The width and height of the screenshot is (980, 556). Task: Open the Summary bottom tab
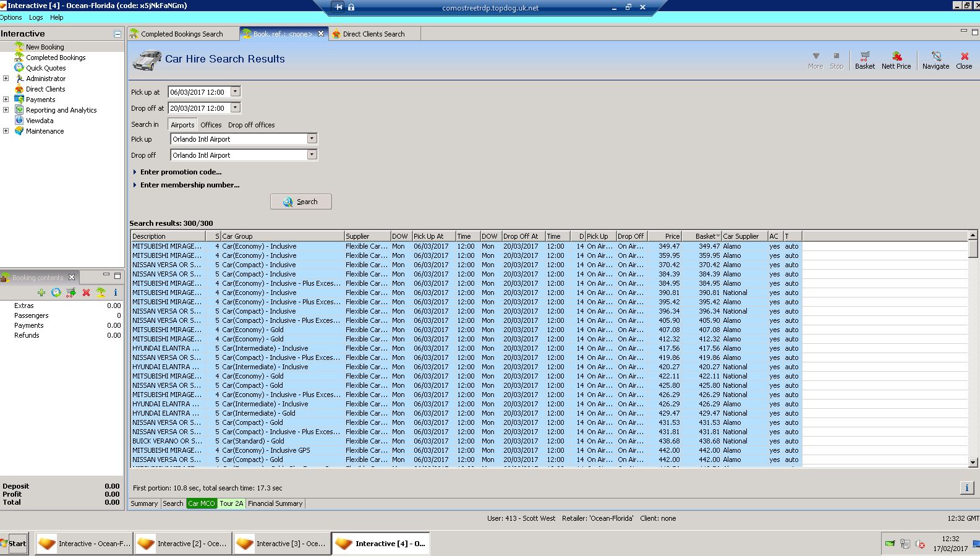144,503
